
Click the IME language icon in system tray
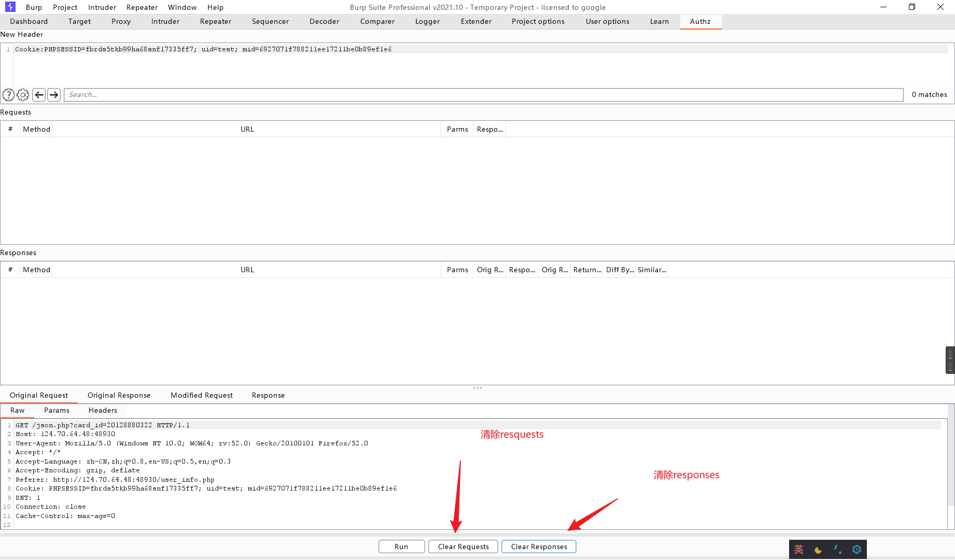click(x=799, y=550)
